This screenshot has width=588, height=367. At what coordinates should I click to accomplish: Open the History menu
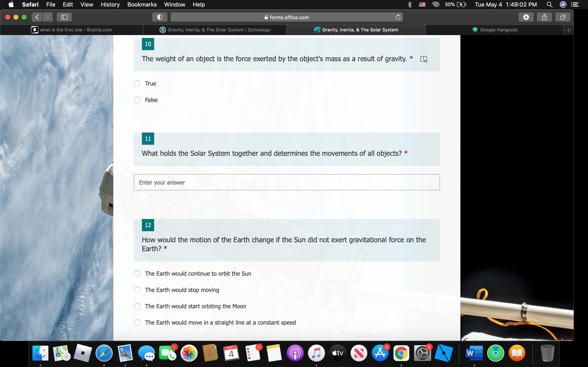click(110, 4)
